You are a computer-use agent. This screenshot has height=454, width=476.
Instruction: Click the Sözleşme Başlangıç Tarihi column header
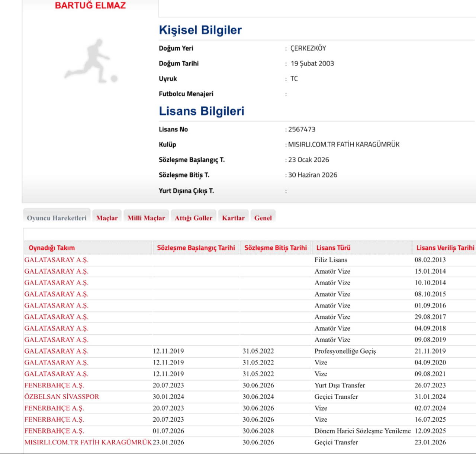196,248
